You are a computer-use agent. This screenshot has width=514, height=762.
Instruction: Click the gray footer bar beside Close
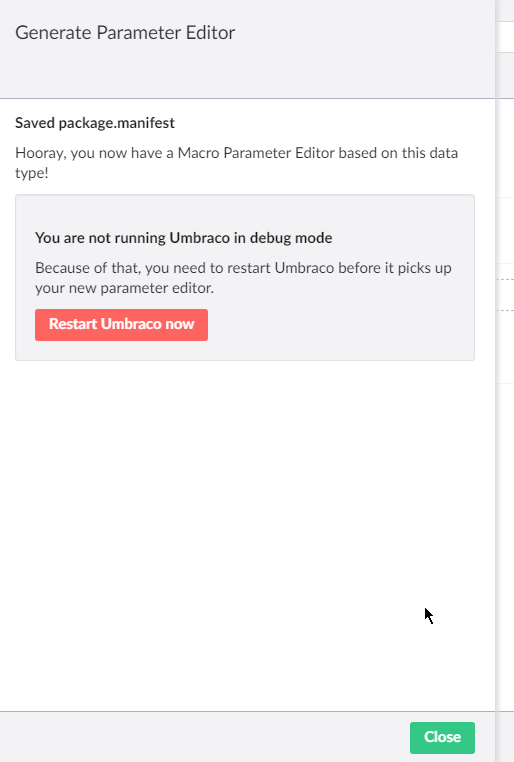click(204, 737)
